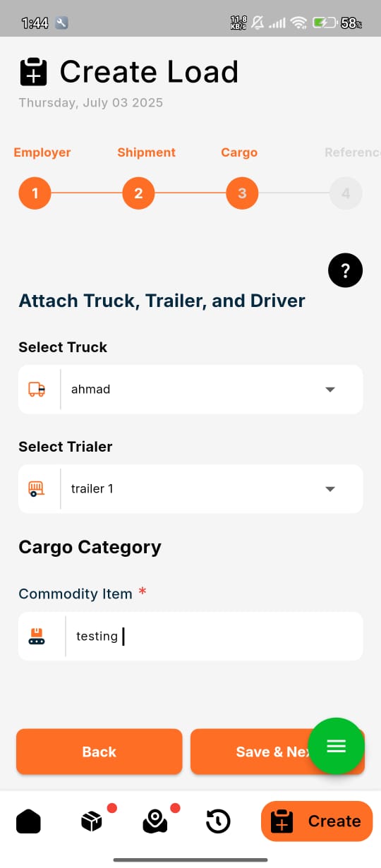Click the Back button
Viewport: 381px width, 868px height.
[99, 752]
